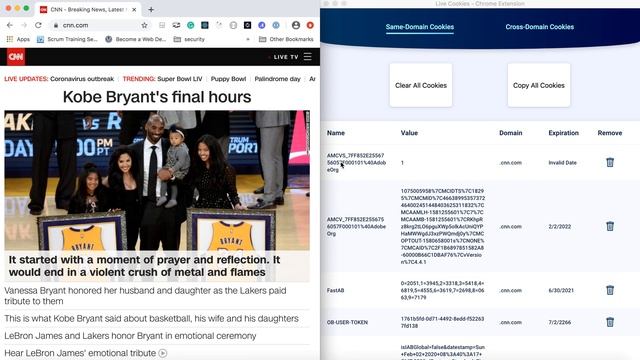This screenshot has height=360, width=640.
Task: Open Scrum Training bookmark
Action: coord(67,39)
